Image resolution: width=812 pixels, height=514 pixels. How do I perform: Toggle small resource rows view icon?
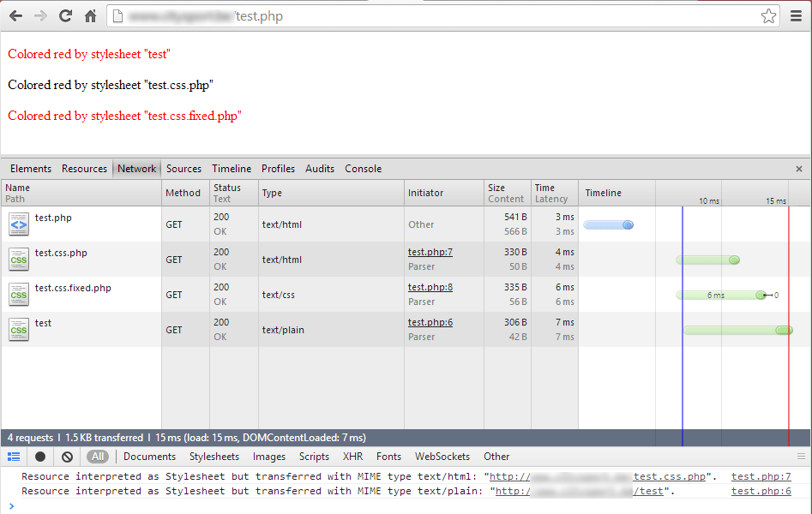(x=14, y=457)
